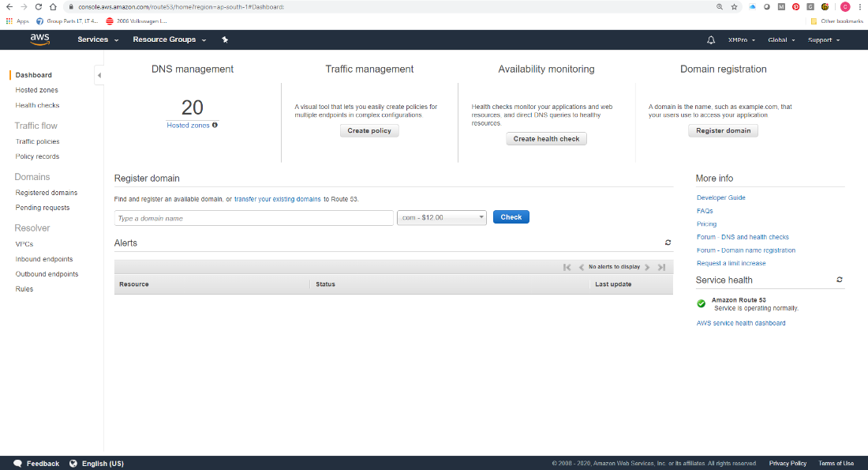Open the Apps bookmarks shortcut
Image resolution: width=868 pixels, height=470 pixels.
click(17, 21)
